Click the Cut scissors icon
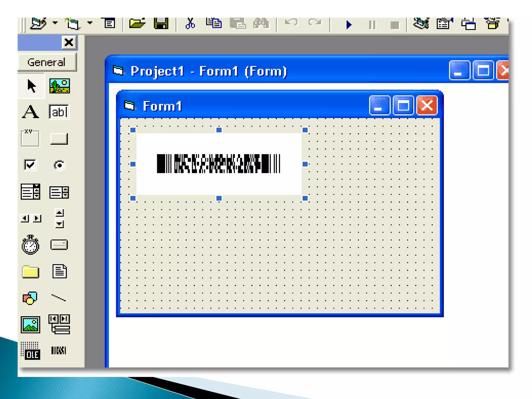 190,23
